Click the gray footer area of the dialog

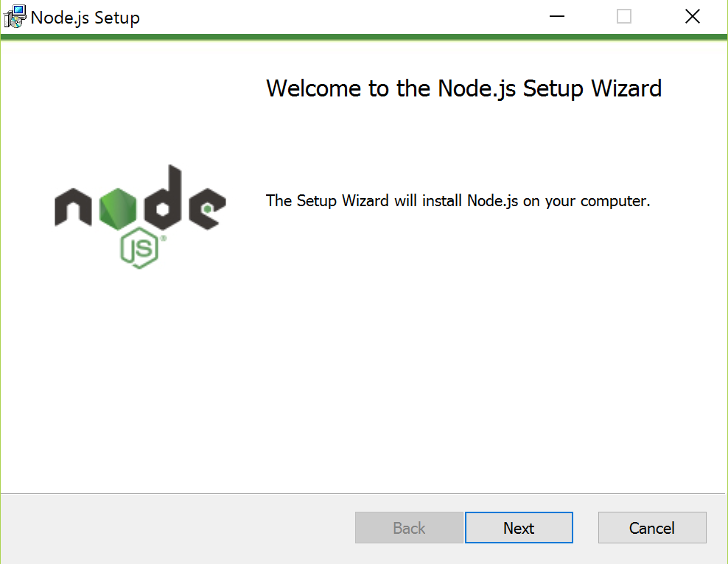tap(147, 528)
